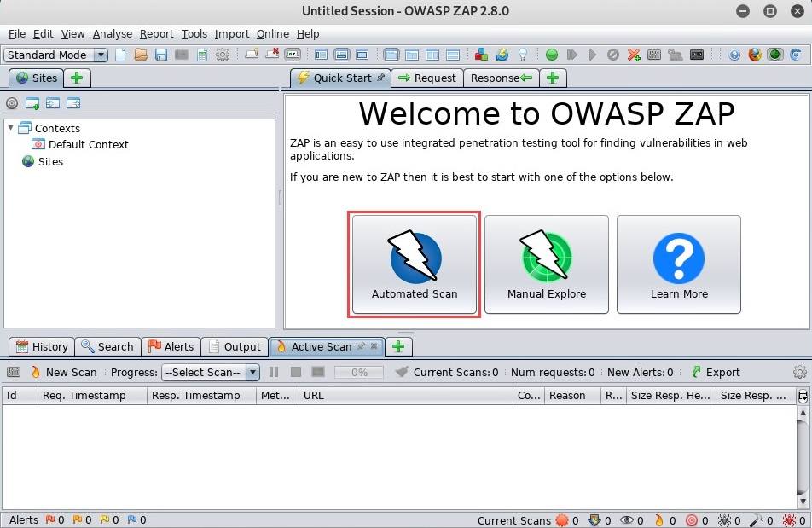The image size is (812, 528).
Task: Switch to the Response tab
Action: tap(502, 78)
